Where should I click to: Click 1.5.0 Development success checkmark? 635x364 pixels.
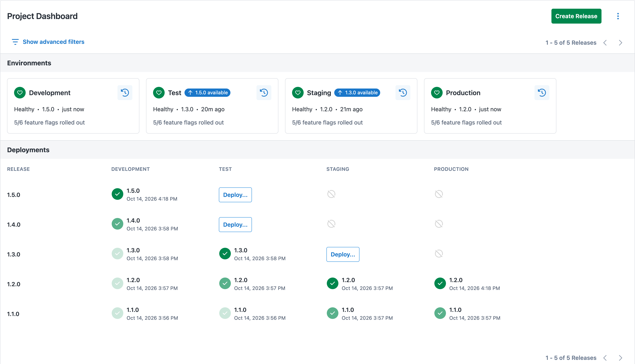click(117, 194)
